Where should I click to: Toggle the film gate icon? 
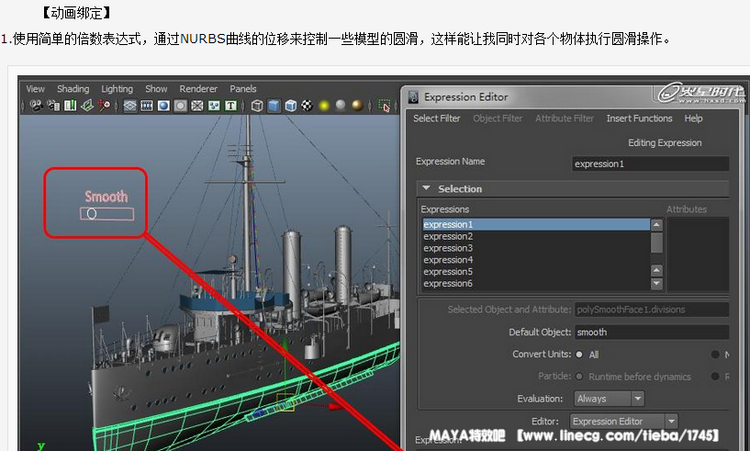147,105
